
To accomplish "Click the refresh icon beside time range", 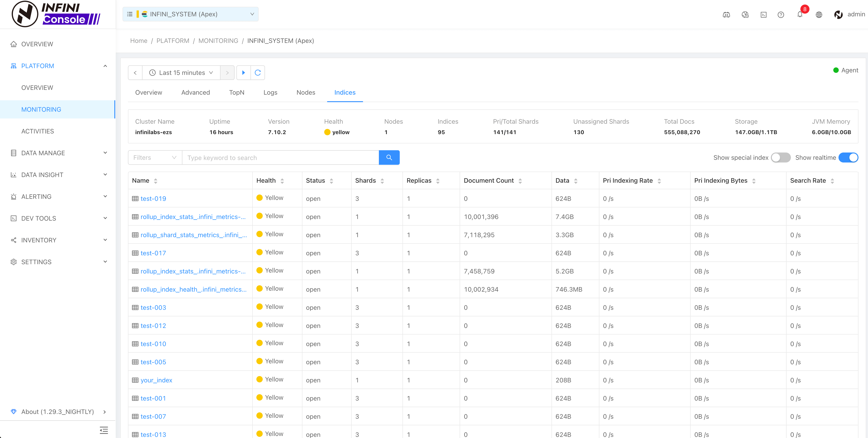I will [258, 72].
